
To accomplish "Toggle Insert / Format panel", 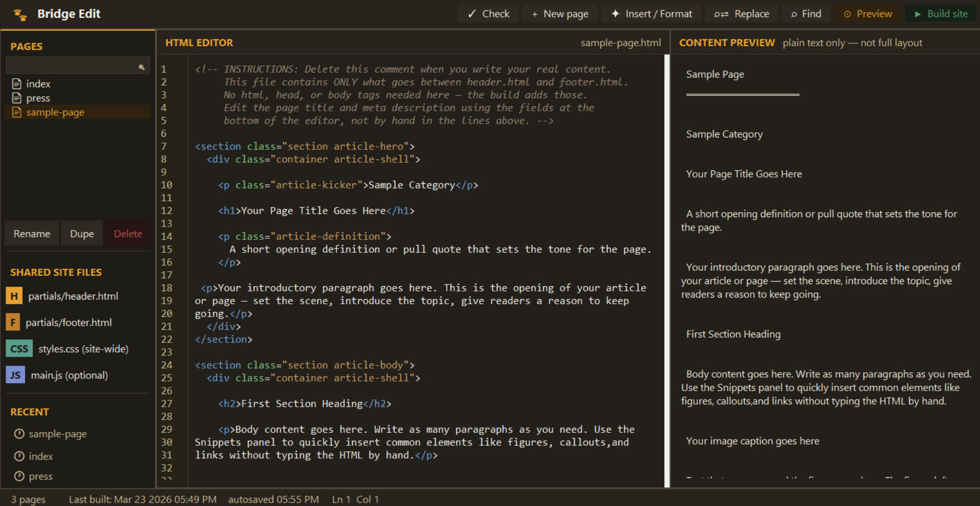I will click(x=651, y=13).
